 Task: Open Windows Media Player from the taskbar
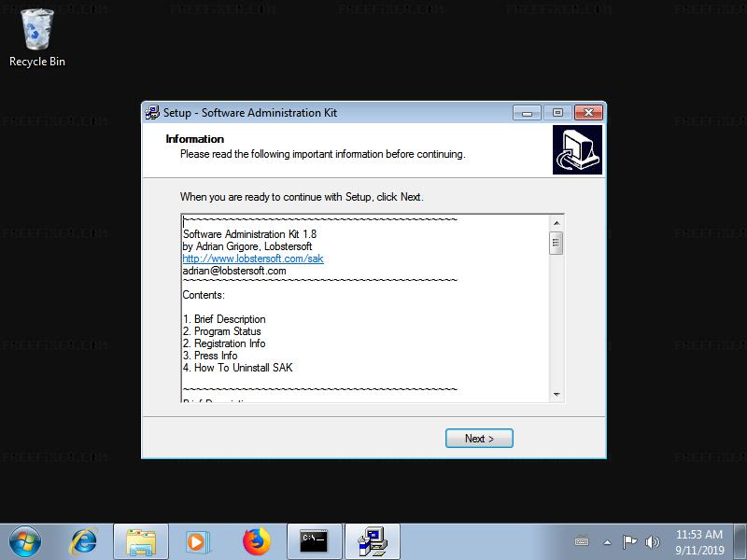[197, 542]
